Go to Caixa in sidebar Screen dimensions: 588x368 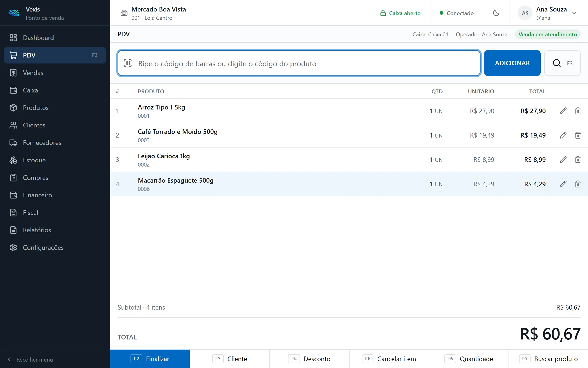coord(55,90)
